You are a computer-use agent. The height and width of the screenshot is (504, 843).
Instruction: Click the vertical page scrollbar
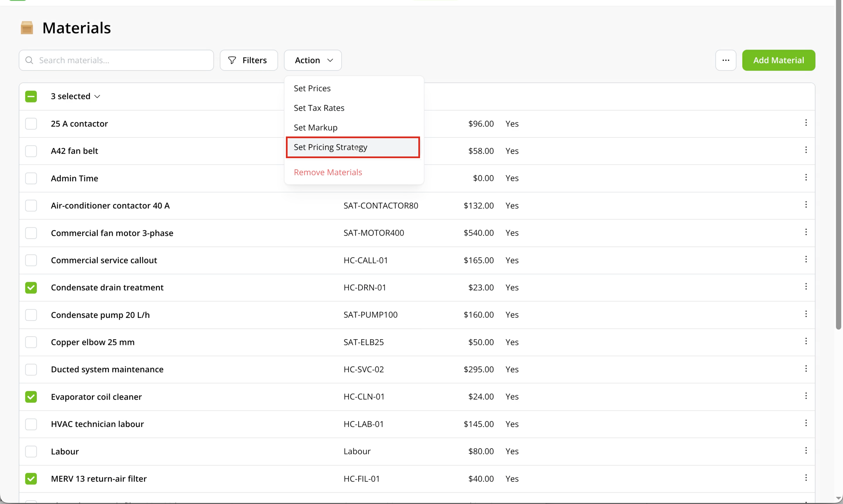point(839,165)
